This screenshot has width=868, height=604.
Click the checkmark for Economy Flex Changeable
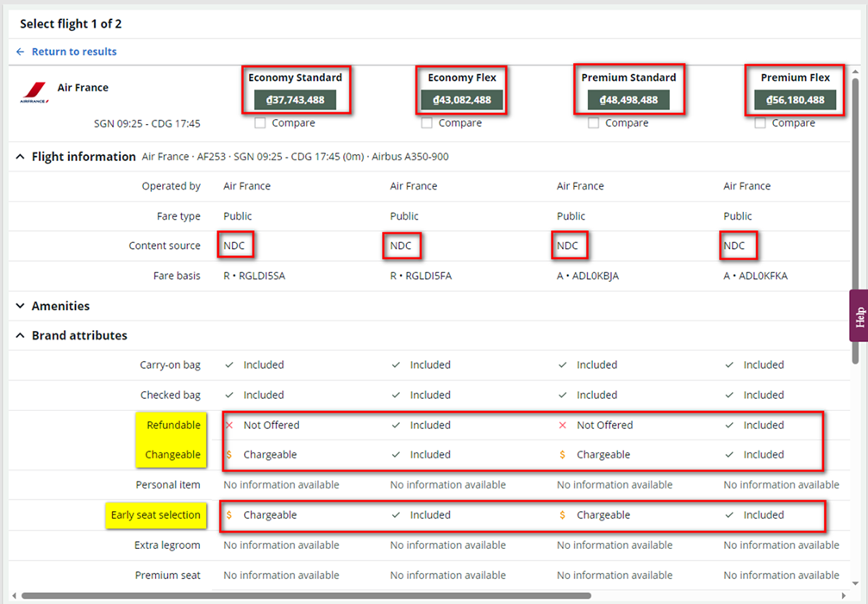point(396,455)
